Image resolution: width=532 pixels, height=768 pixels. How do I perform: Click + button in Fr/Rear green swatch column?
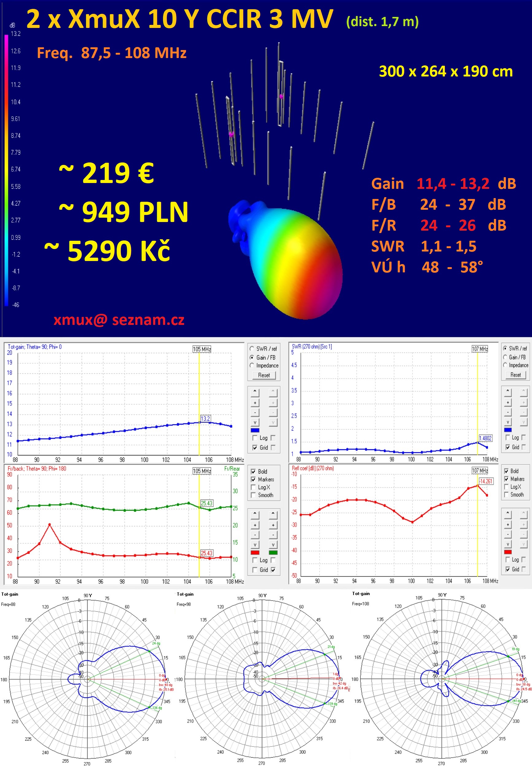click(273, 525)
